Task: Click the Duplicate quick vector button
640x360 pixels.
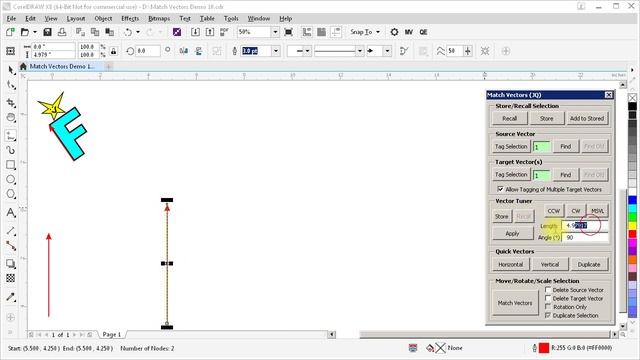Action: tap(589, 264)
